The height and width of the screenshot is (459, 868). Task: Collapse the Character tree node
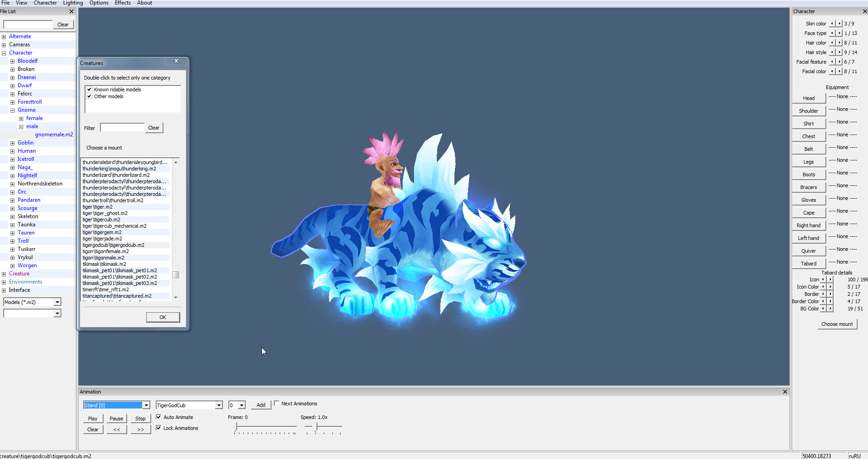[4, 53]
